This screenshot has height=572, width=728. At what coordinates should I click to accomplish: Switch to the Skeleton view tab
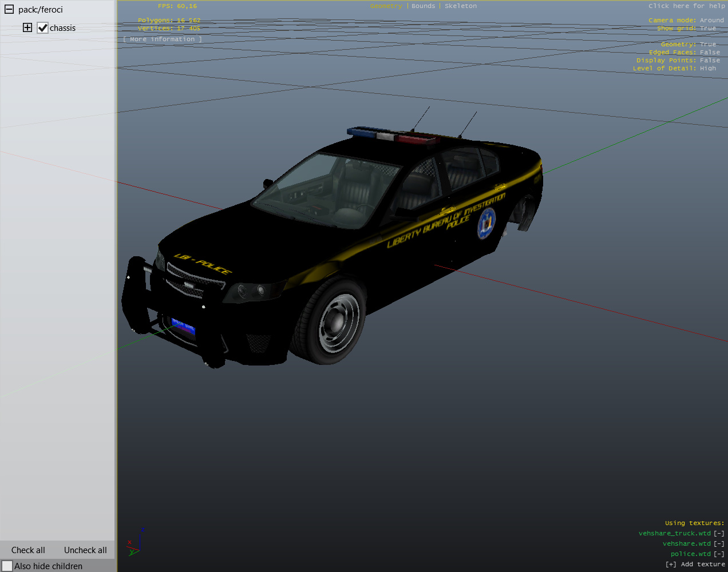tap(460, 6)
